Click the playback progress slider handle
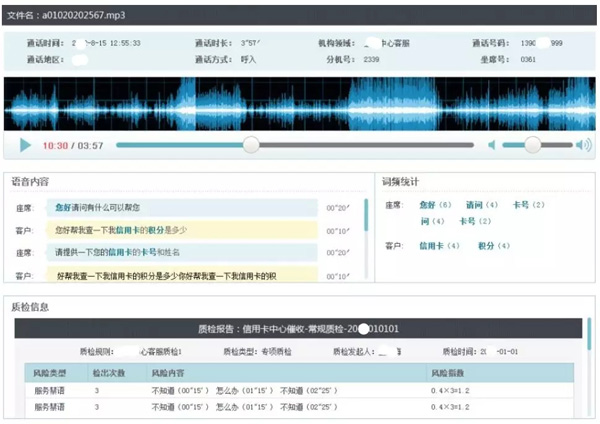This screenshot has width=600, height=424. pyautogui.click(x=250, y=145)
